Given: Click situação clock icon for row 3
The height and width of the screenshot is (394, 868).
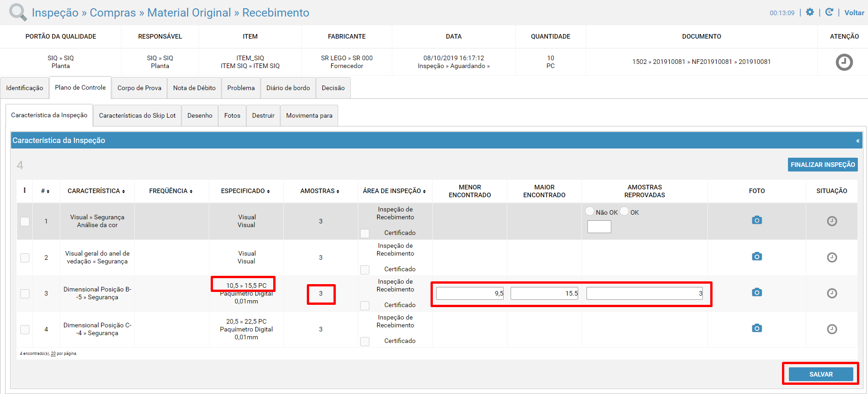Looking at the screenshot, I should coord(832,293).
